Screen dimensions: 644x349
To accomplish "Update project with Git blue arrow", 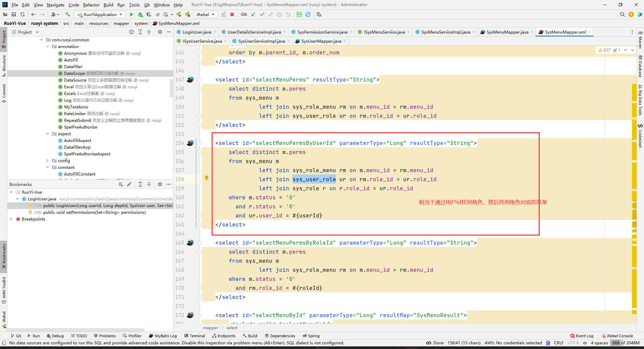I will pyautogui.click(x=253, y=14).
